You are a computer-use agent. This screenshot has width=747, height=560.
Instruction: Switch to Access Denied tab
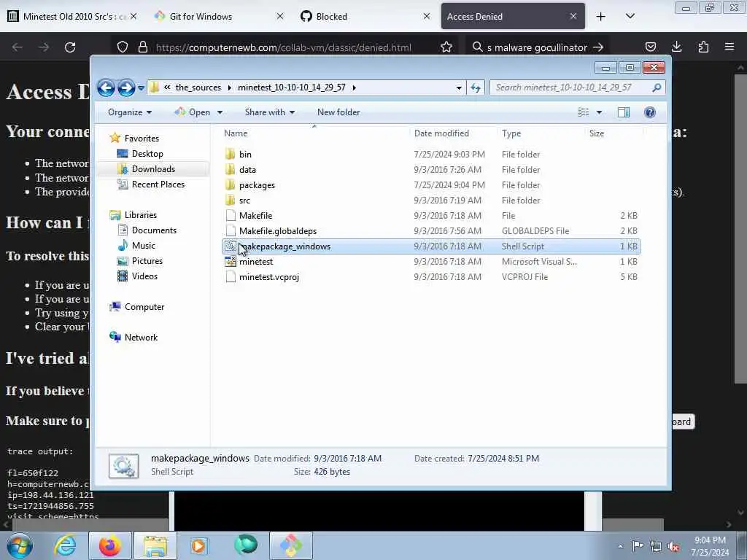(x=513, y=16)
